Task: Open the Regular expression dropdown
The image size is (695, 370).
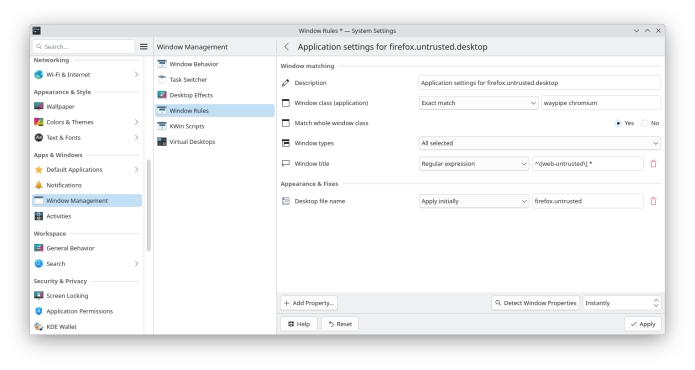Action: tap(474, 164)
